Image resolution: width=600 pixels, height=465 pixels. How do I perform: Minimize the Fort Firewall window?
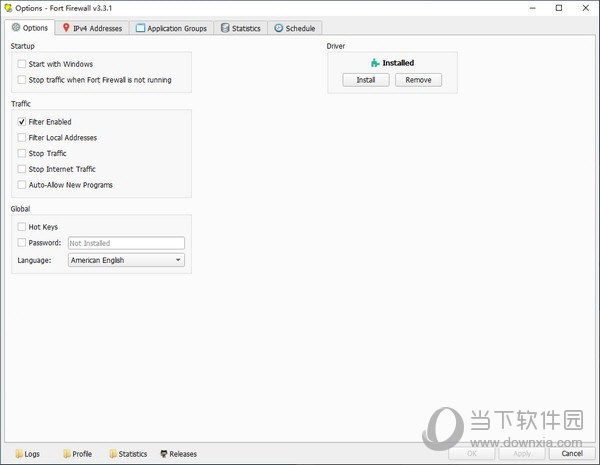pyautogui.click(x=532, y=8)
